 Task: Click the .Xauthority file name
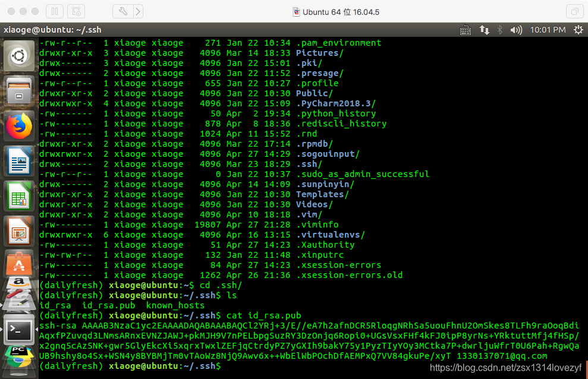[x=325, y=245]
